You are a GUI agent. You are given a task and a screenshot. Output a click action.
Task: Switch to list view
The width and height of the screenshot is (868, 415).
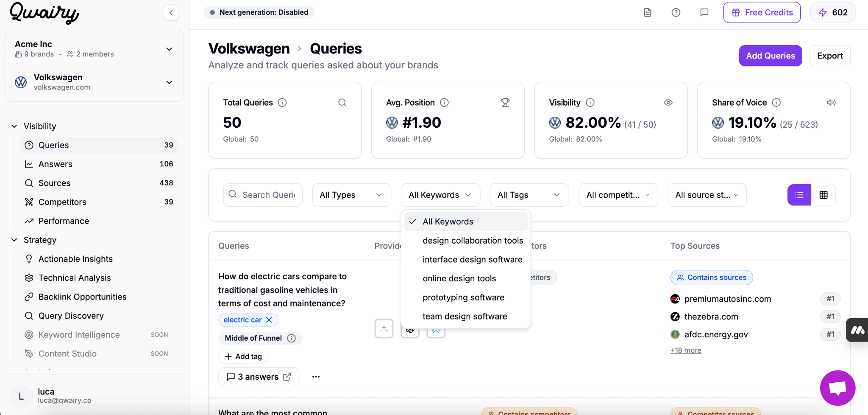coord(799,195)
